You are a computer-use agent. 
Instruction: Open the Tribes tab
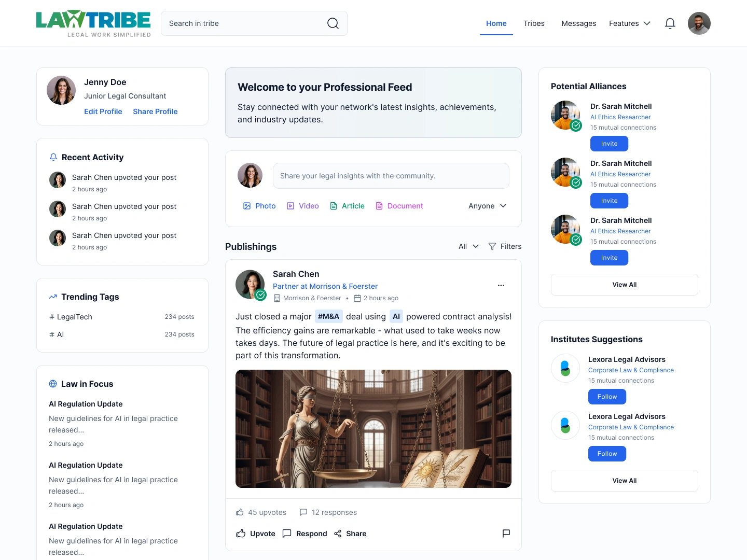pyautogui.click(x=534, y=23)
